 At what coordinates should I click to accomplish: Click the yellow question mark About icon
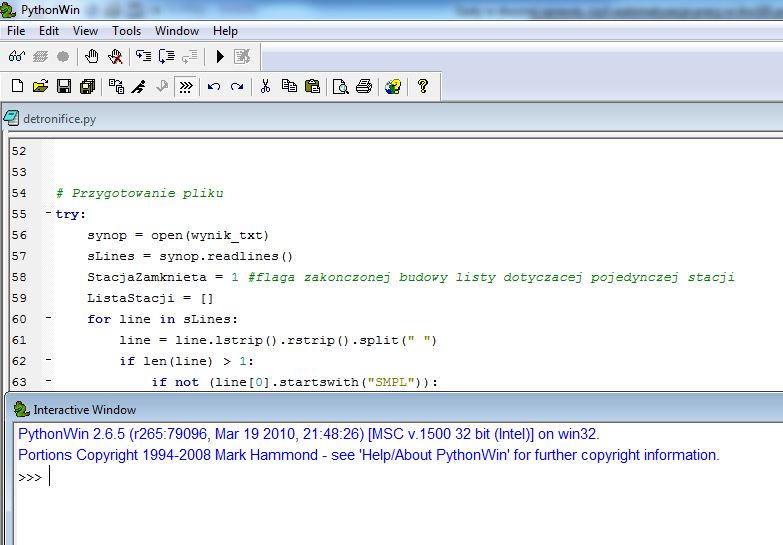[422, 86]
